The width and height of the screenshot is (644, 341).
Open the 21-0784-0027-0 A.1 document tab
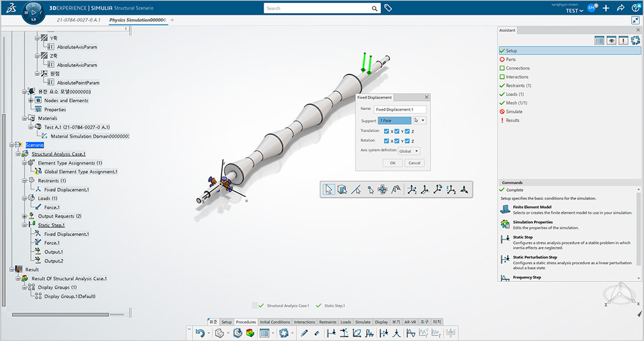(x=79, y=20)
